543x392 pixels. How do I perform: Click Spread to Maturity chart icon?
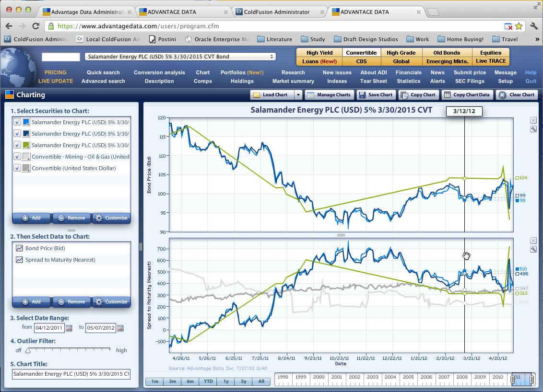coord(19,259)
